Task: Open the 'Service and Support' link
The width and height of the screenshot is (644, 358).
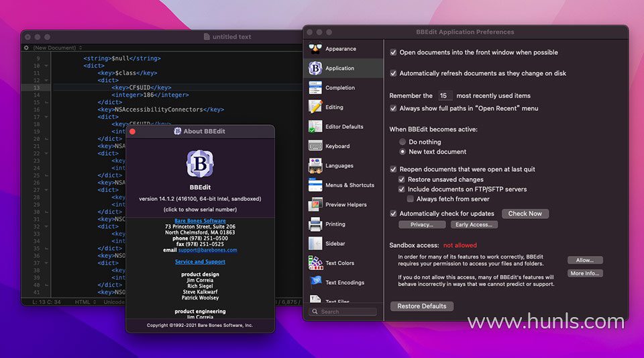Action: coord(200,262)
